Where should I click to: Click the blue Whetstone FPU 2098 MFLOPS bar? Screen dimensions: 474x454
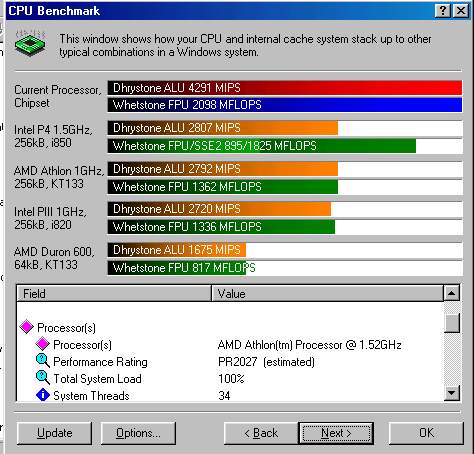[285, 105]
